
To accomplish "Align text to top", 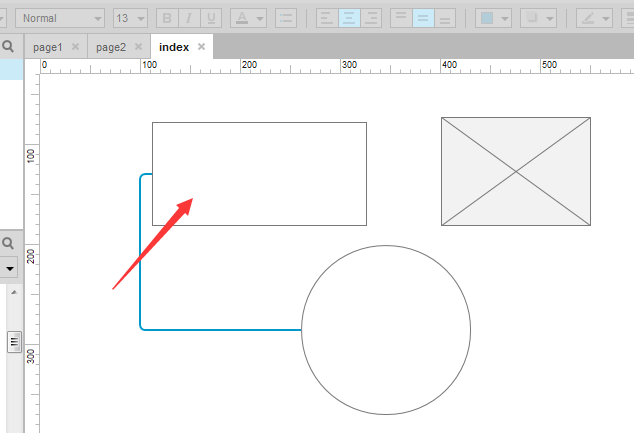I will pyautogui.click(x=401, y=18).
